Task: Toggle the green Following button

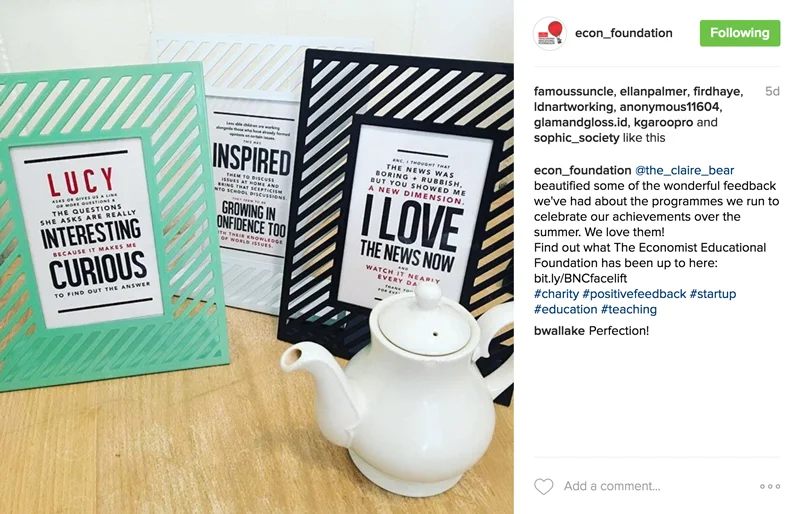Action: (x=740, y=33)
